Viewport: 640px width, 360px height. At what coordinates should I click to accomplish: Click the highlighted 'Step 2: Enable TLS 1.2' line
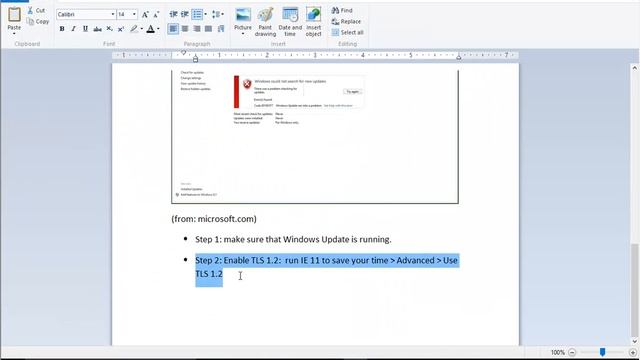tap(327, 267)
